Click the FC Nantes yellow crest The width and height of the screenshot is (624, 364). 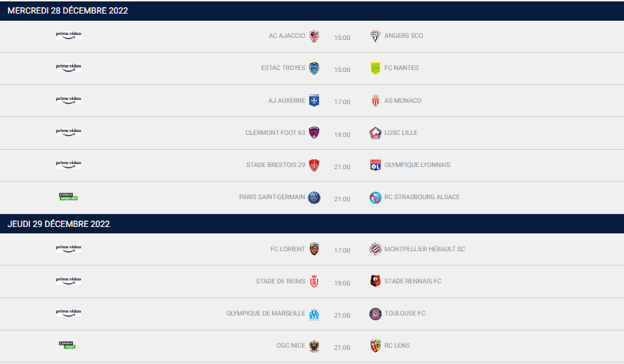coord(376,69)
